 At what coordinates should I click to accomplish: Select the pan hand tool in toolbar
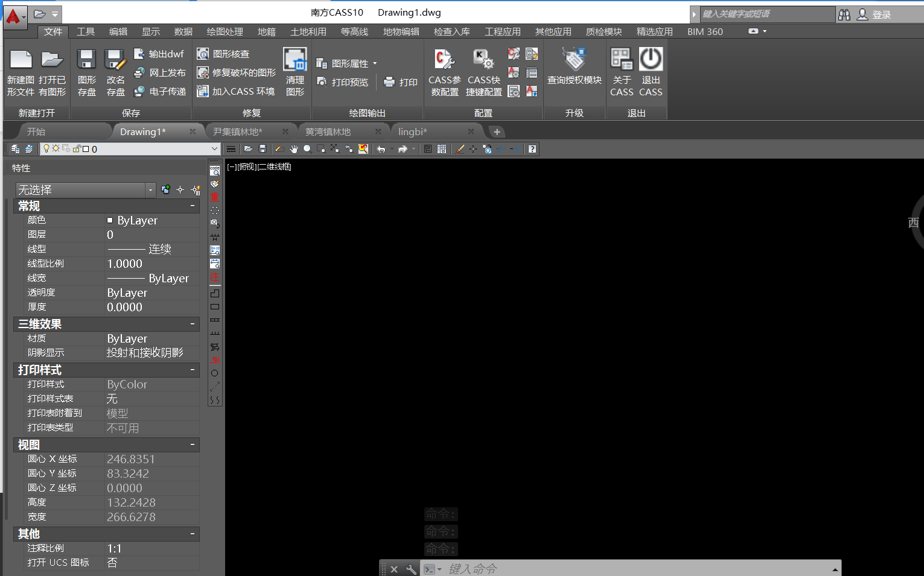coord(294,149)
